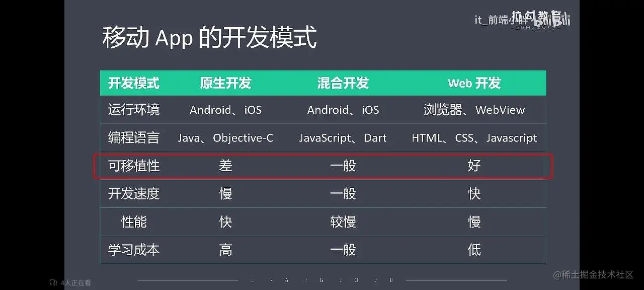Select the Web 开发 column header

tap(474, 83)
